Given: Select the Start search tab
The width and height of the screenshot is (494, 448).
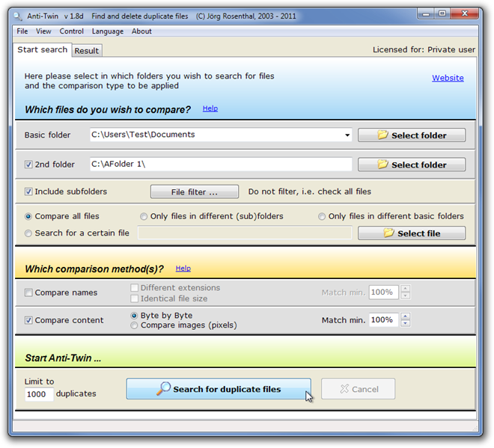Looking at the screenshot, I should [x=42, y=50].
